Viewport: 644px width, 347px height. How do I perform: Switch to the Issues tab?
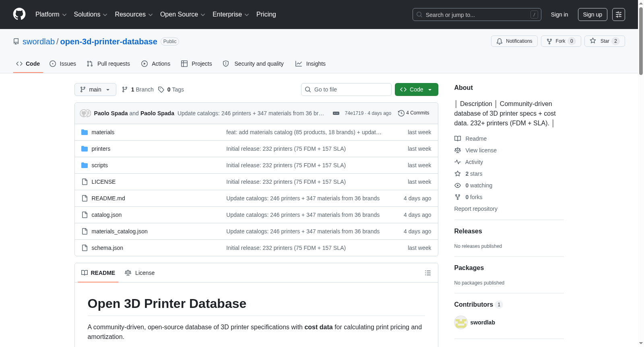tap(63, 64)
